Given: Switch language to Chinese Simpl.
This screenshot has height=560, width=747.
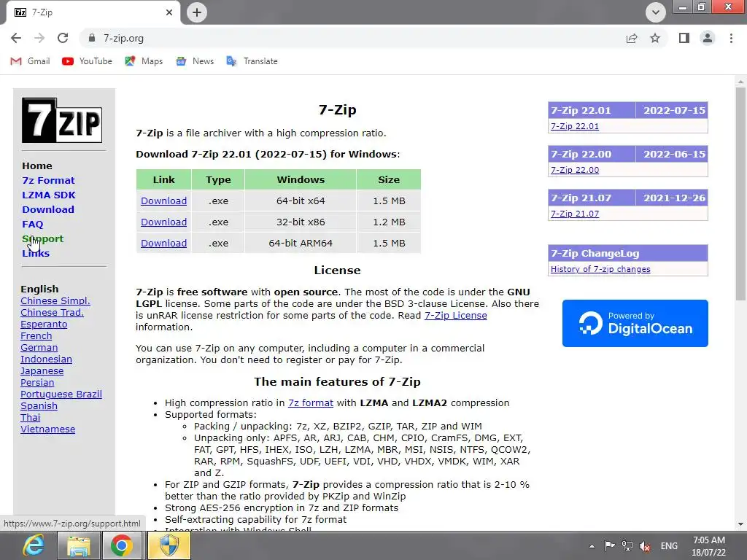Looking at the screenshot, I should coord(55,301).
